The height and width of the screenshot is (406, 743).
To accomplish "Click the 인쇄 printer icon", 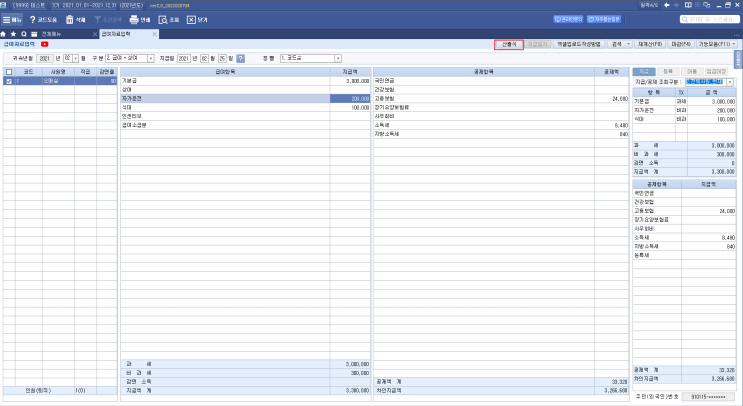I will 134,20.
